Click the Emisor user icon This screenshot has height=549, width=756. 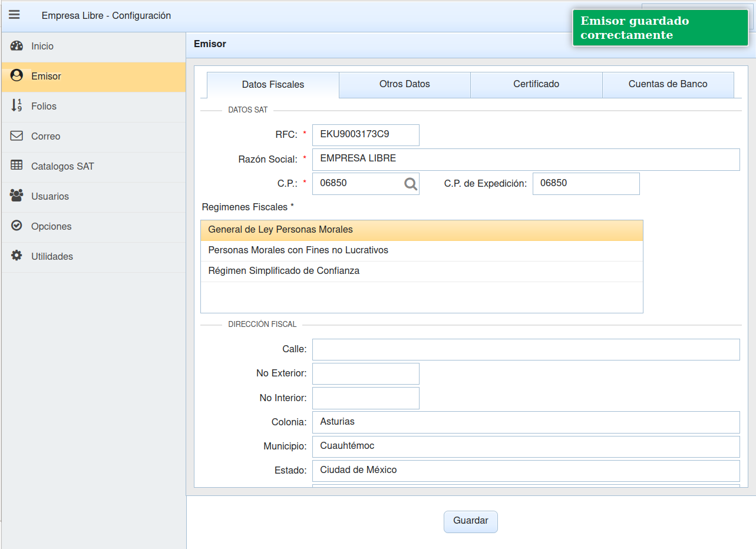16,76
